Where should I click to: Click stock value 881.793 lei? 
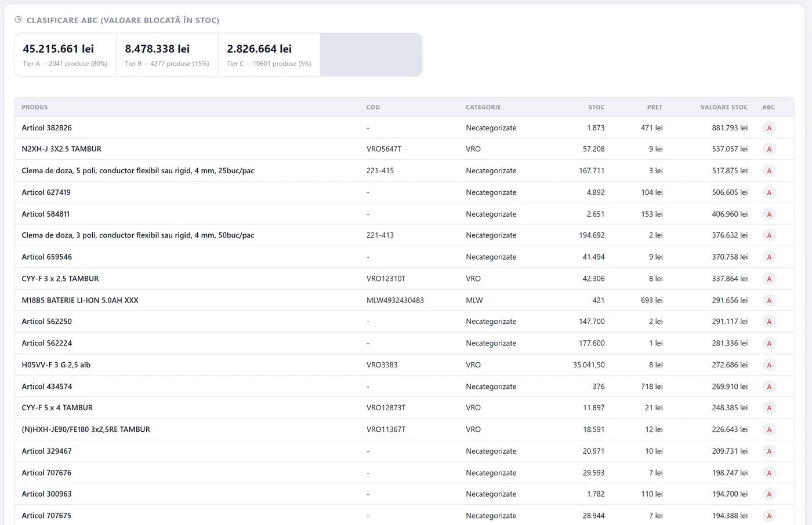pos(730,128)
